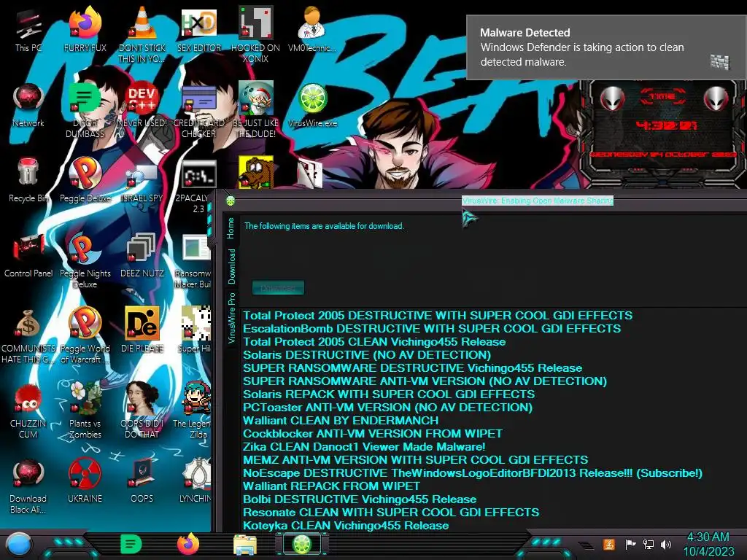Select EscalationBomb DESTRUCTIVE entry

point(432,329)
